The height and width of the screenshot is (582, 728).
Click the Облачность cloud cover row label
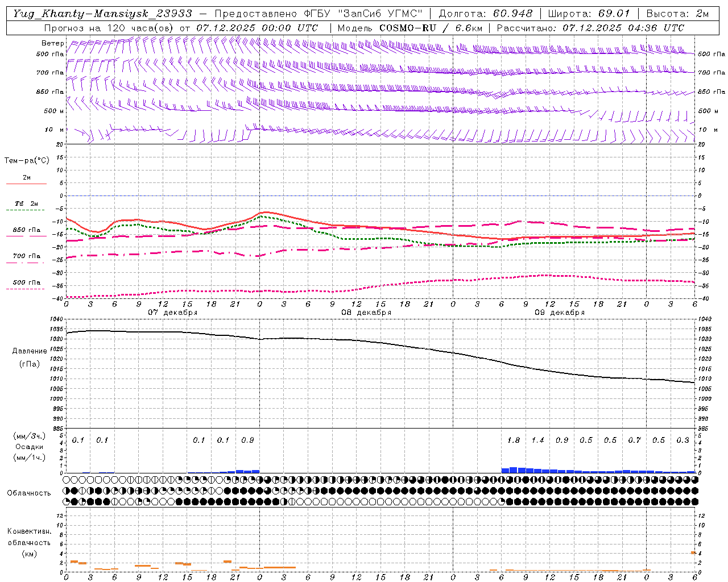29,493
